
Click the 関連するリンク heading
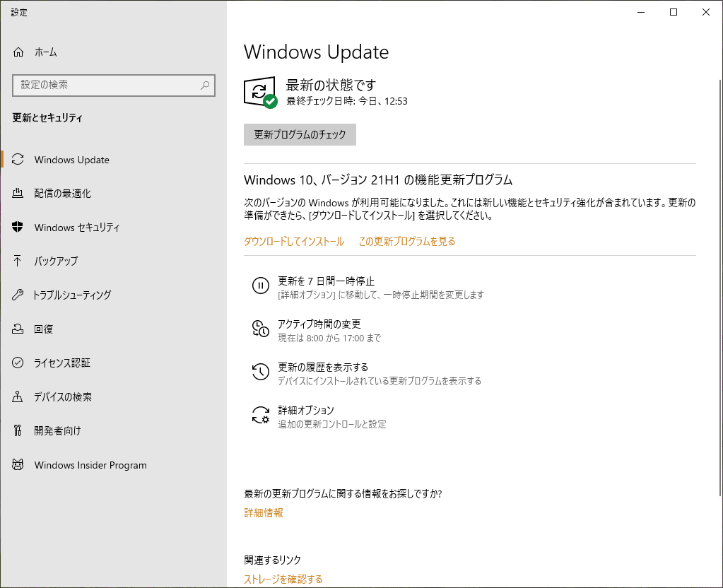pyautogui.click(x=272, y=560)
